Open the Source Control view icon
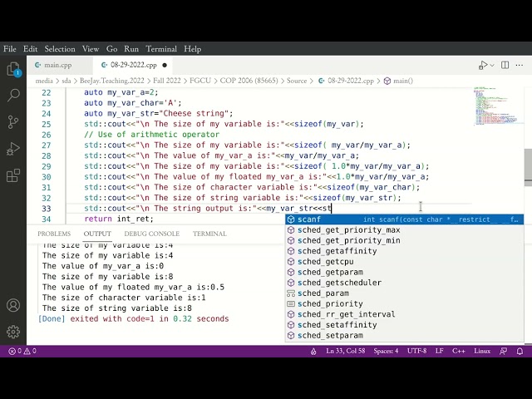Image resolution: width=532 pixels, height=399 pixels. 13,122
